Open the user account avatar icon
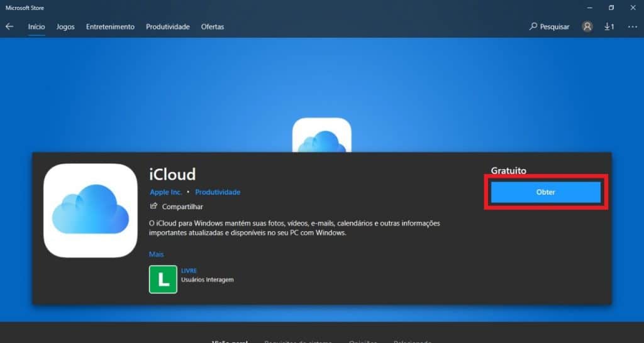Image resolution: width=644 pixels, height=343 pixels. click(x=587, y=26)
